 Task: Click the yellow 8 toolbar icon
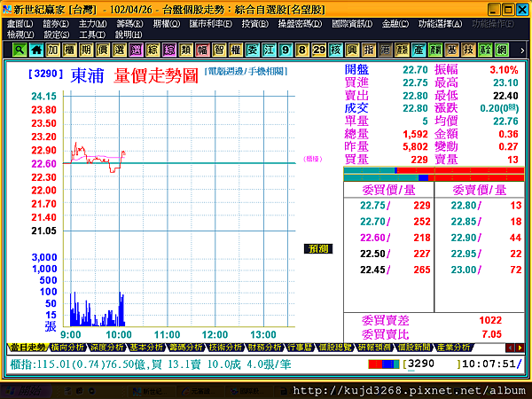click(302, 50)
